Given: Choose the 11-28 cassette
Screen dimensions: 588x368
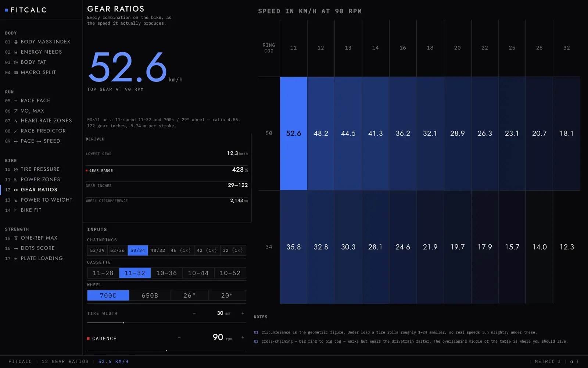Looking at the screenshot, I should (x=103, y=273).
